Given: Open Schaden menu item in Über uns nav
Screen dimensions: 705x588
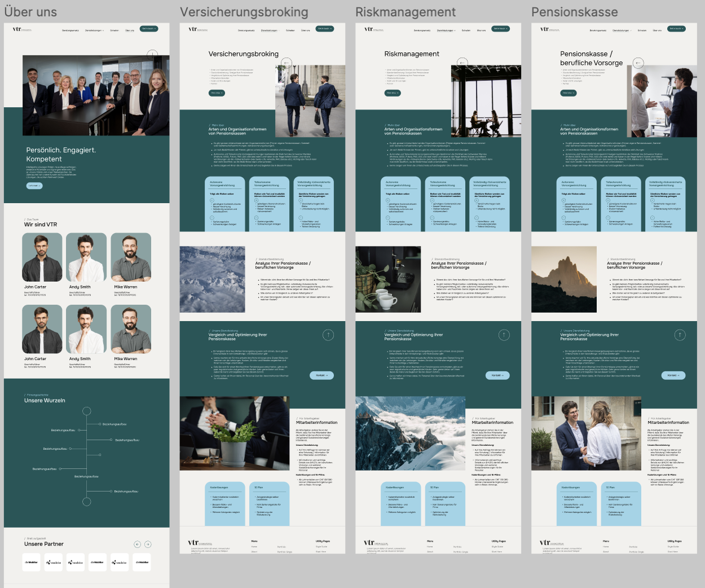Looking at the screenshot, I should pyautogui.click(x=114, y=30).
